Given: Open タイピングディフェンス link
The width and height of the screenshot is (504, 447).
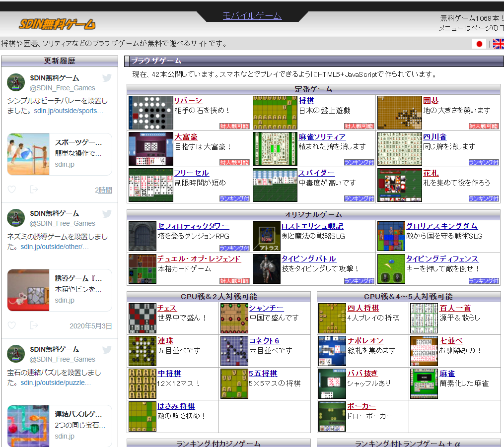Looking at the screenshot, I should 442,259.
